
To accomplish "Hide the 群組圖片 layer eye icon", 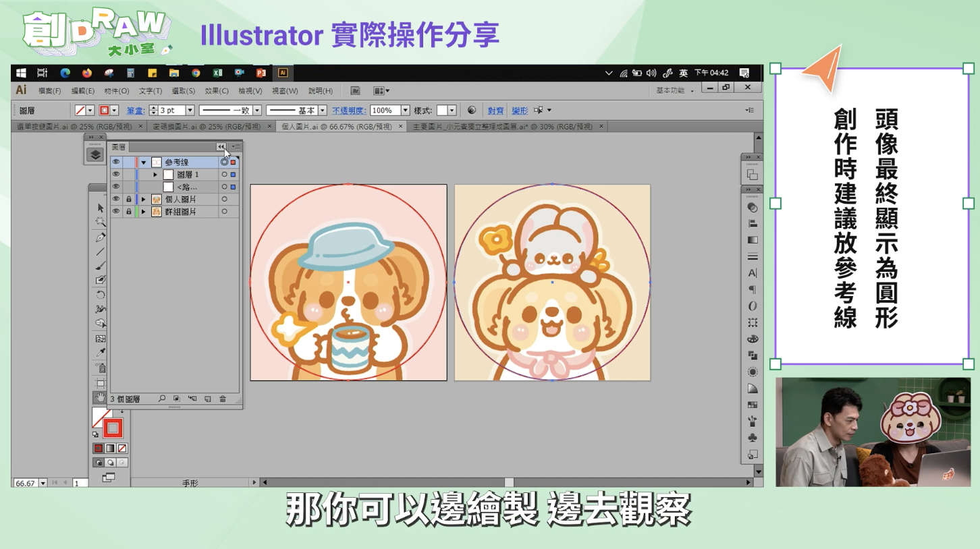I will pyautogui.click(x=116, y=212).
